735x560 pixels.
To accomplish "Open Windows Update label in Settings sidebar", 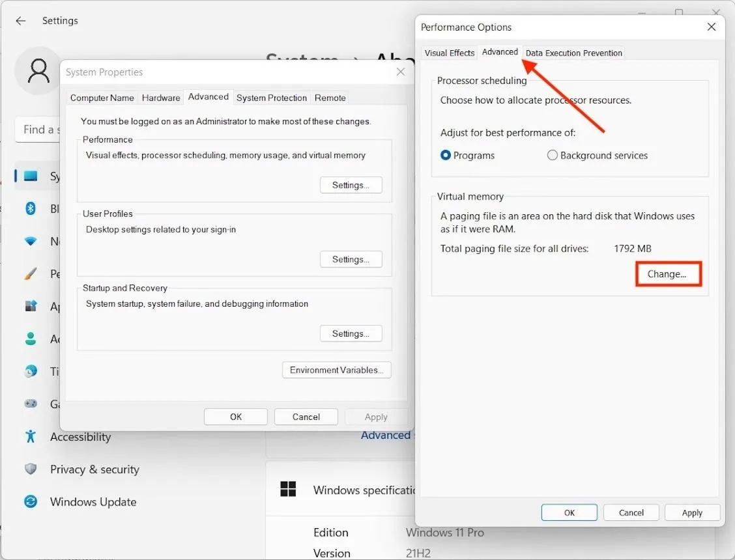I will [93, 502].
